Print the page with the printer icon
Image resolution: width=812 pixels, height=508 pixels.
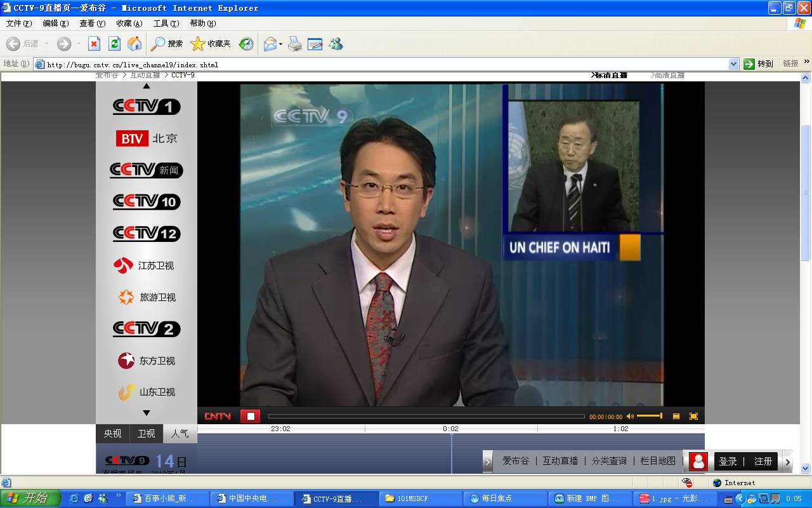(x=295, y=44)
